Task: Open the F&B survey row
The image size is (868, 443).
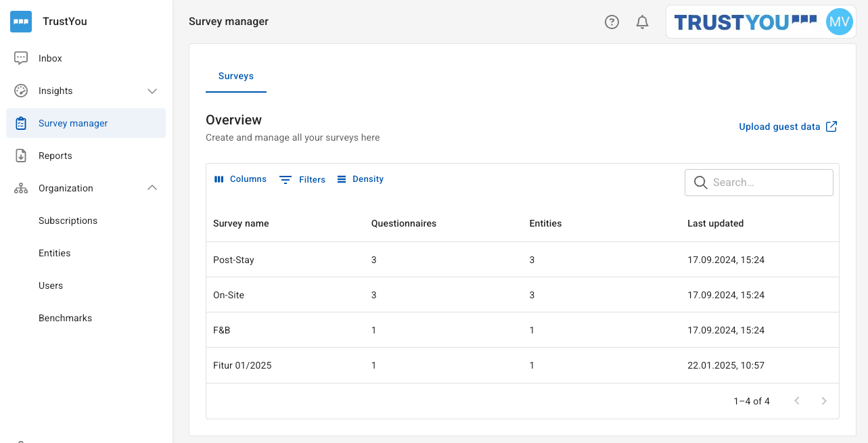Action: coord(522,330)
